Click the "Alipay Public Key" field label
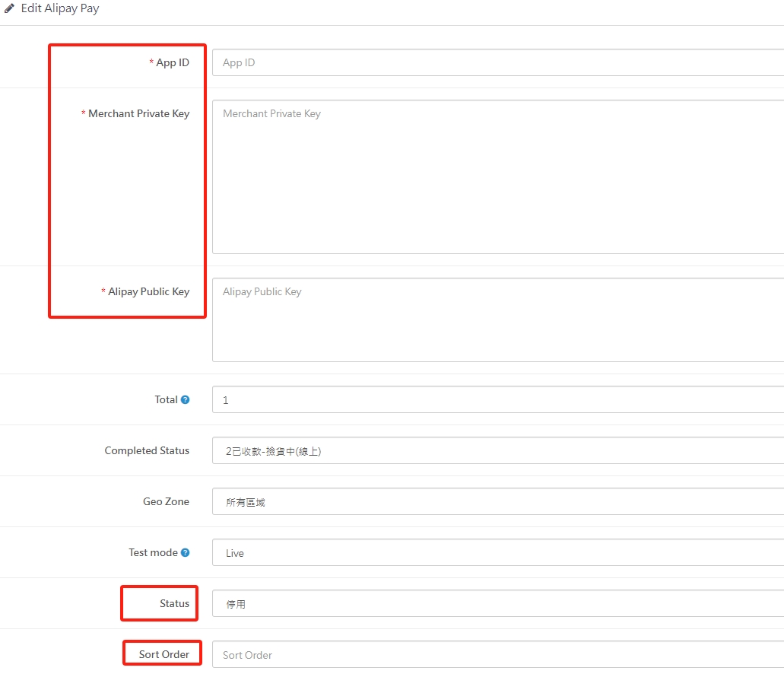The width and height of the screenshot is (784, 674). click(148, 291)
